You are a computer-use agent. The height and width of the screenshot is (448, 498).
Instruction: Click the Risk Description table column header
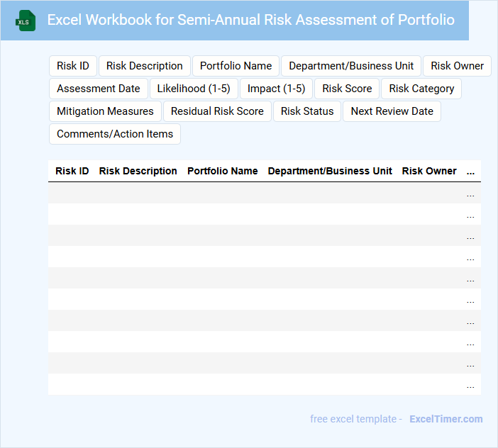(x=138, y=171)
